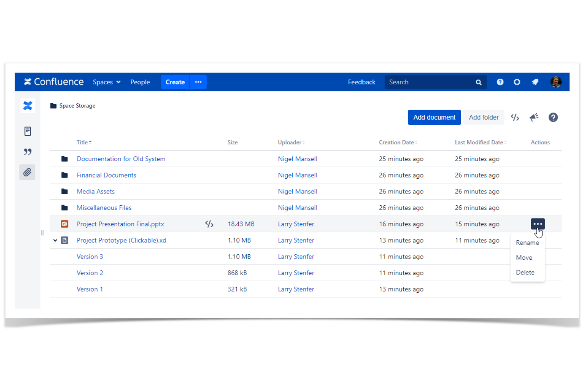Open the code macro icon near Add folder
Image resolution: width=588 pixels, height=392 pixels.
pos(515,117)
